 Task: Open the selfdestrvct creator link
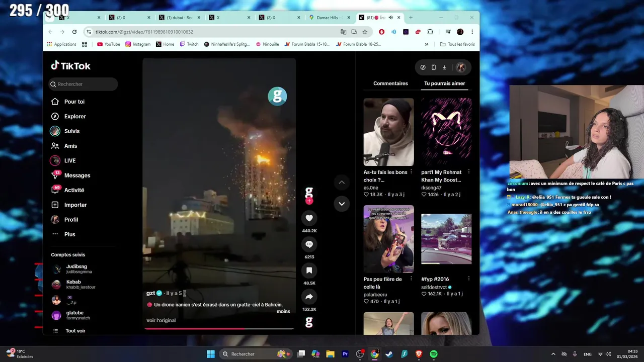point(434,287)
